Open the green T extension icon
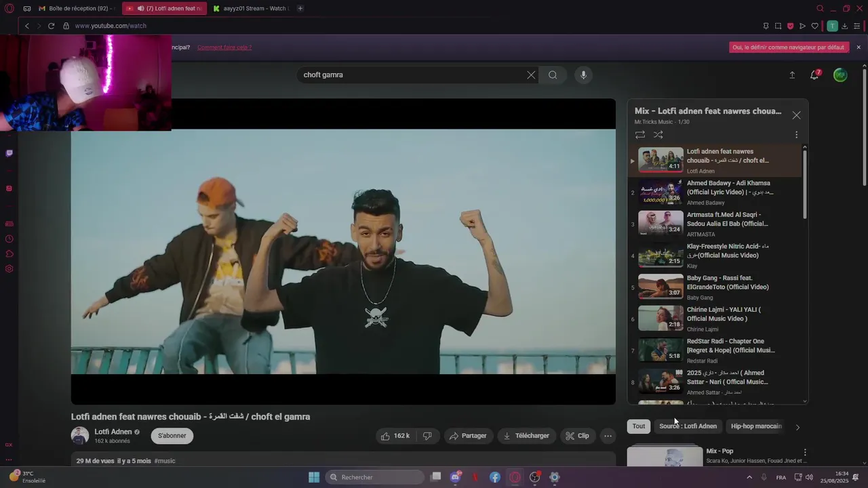The width and height of the screenshot is (868, 488). tap(832, 26)
